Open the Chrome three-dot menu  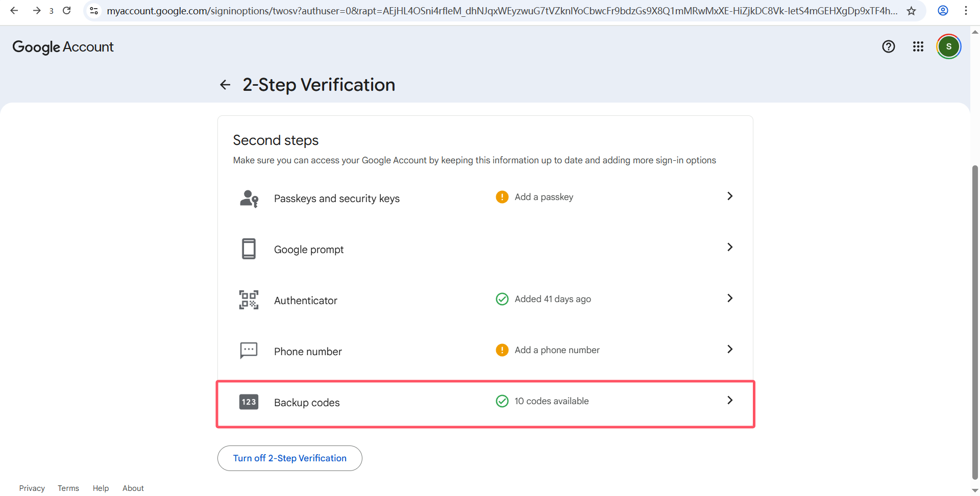click(x=966, y=11)
